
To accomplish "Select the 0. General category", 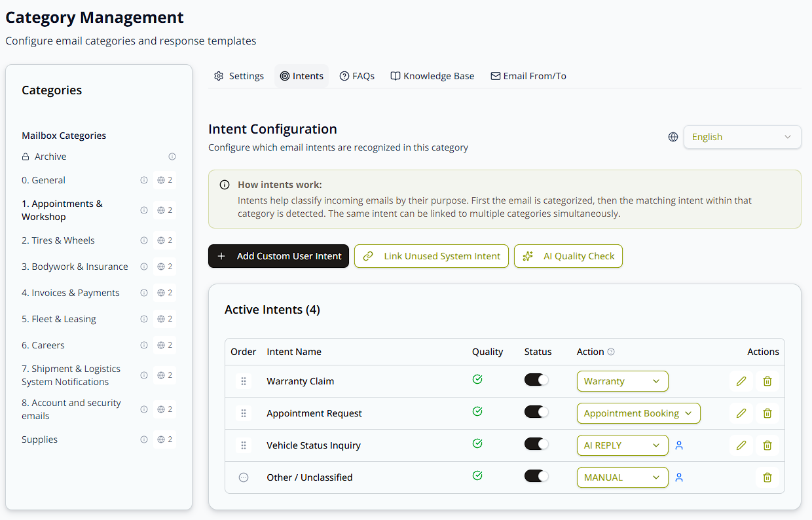I will (x=43, y=180).
